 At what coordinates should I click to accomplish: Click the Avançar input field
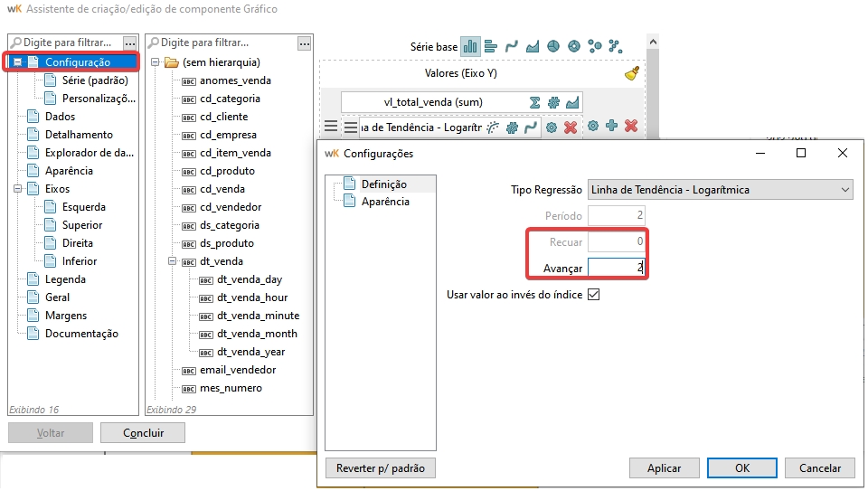click(x=615, y=268)
